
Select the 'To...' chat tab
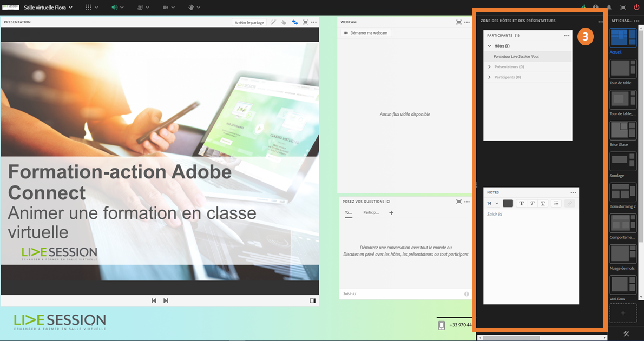(x=349, y=212)
